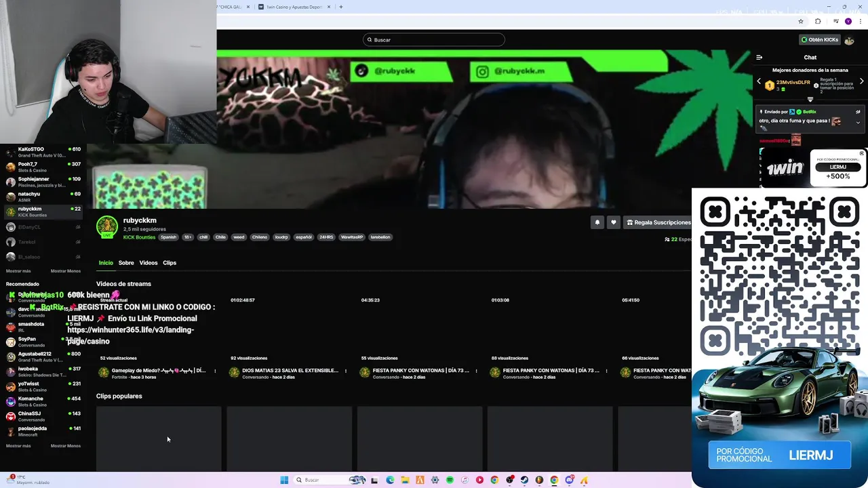This screenshot has width=868, height=488.
Task: Switch to the Sobre tab
Action: [126, 263]
